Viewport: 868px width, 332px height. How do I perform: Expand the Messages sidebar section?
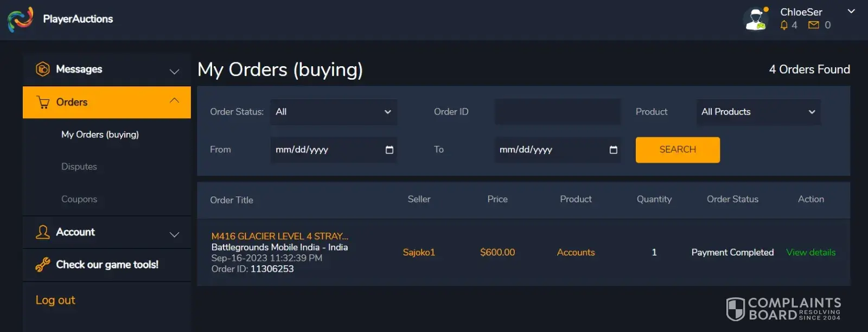[174, 71]
